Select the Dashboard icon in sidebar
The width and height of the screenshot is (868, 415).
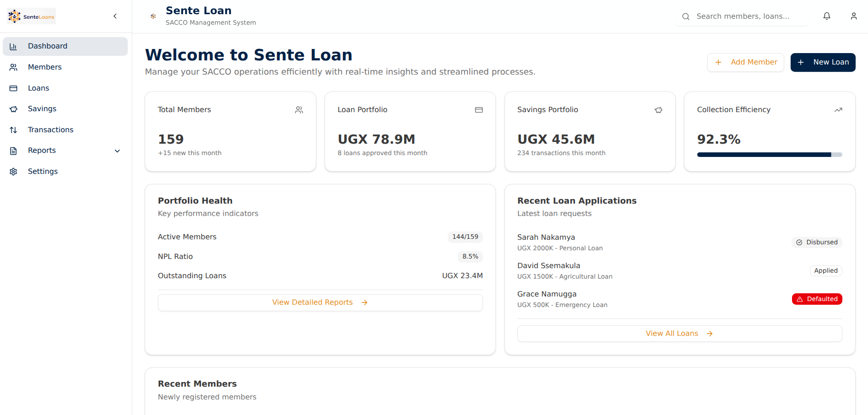pyautogui.click(x=13, y=46)
